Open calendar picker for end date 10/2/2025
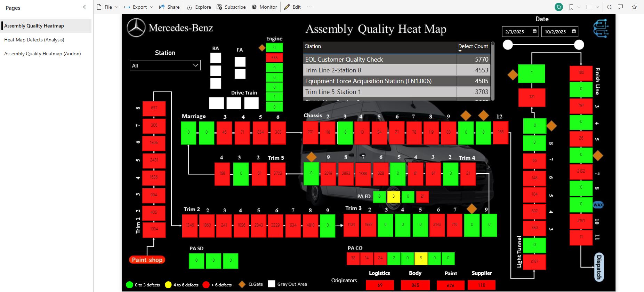 [x=574, y=32]
